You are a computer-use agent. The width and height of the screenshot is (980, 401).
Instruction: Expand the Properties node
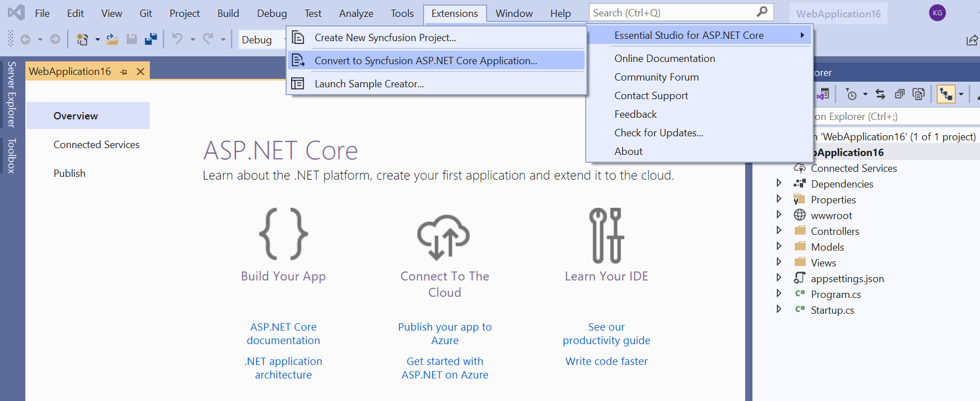coord(779,199)
